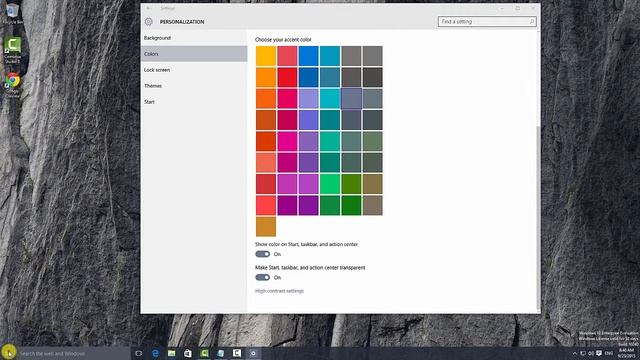The image size is (640, 360).
Task: Pick the deep purple swatch in the sixth row
Action: coord(309,162)
